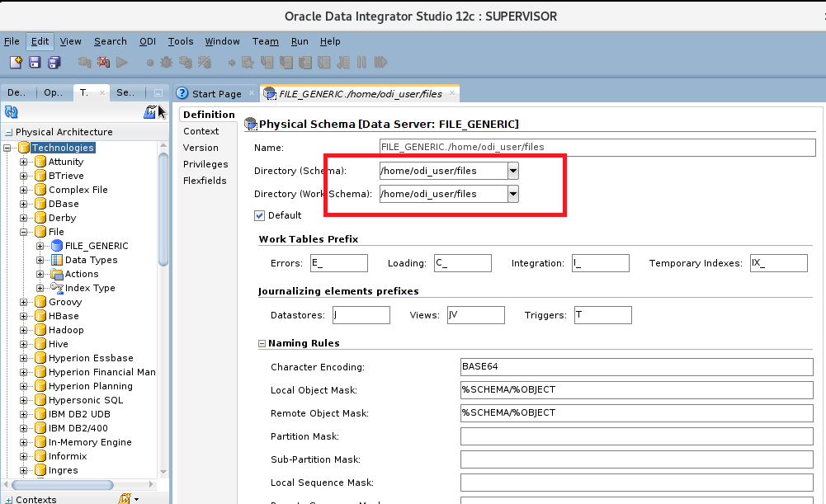The image size is (826, 504).
Task: Select FILE_GENERIC data server node
Action: 97,246
